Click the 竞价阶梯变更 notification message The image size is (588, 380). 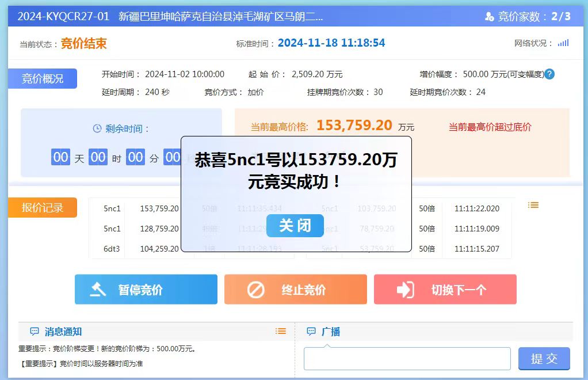107,348
